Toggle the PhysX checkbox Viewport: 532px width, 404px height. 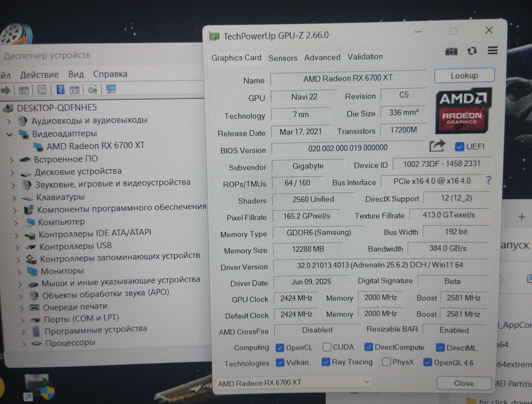(x=386, y=362)
